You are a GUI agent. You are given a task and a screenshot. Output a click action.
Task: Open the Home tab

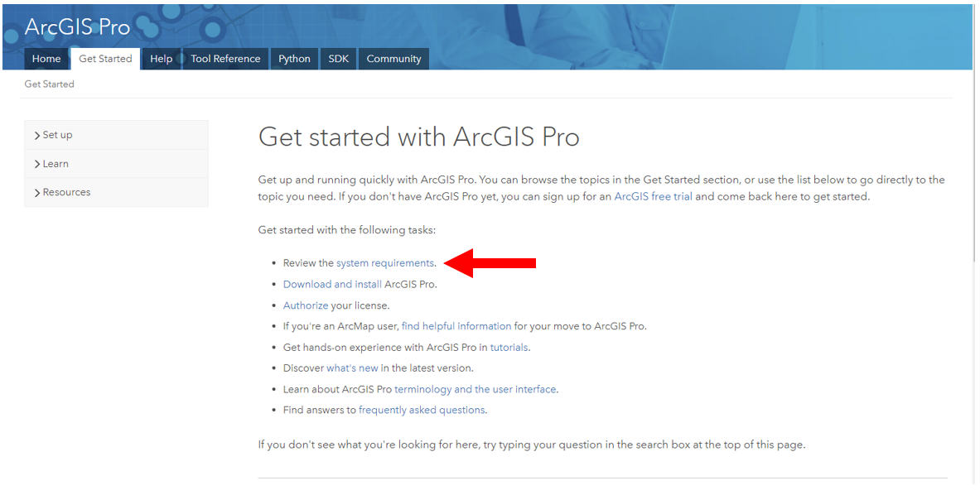pyautogui.click(x=46, y=59)
